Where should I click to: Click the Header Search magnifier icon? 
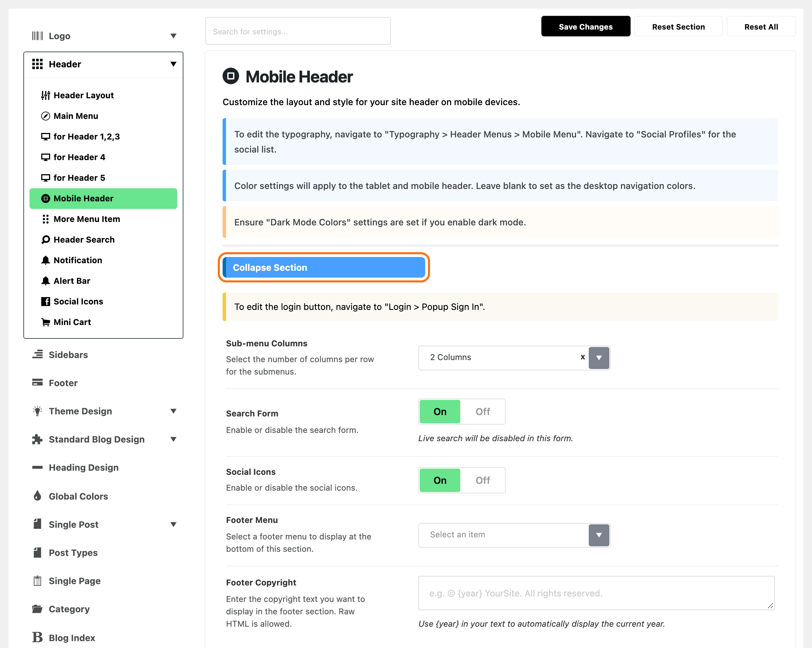(x=46, y=239)
